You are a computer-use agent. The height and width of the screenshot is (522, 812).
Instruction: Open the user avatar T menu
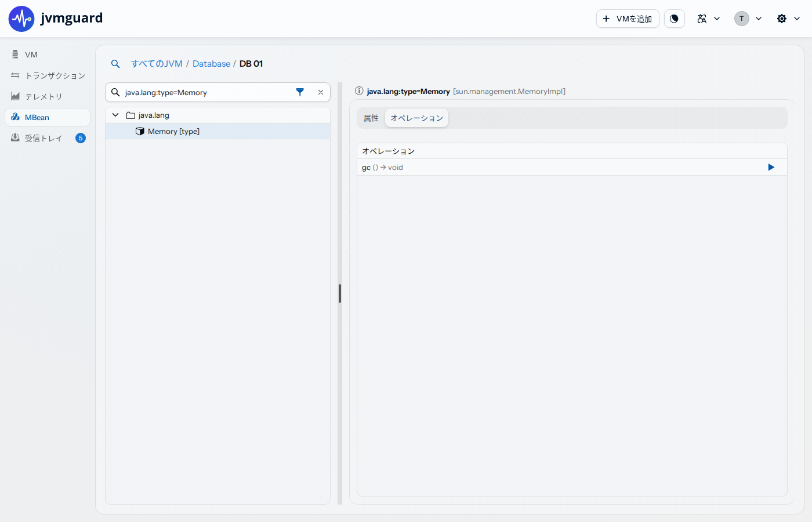coord(748,19)
